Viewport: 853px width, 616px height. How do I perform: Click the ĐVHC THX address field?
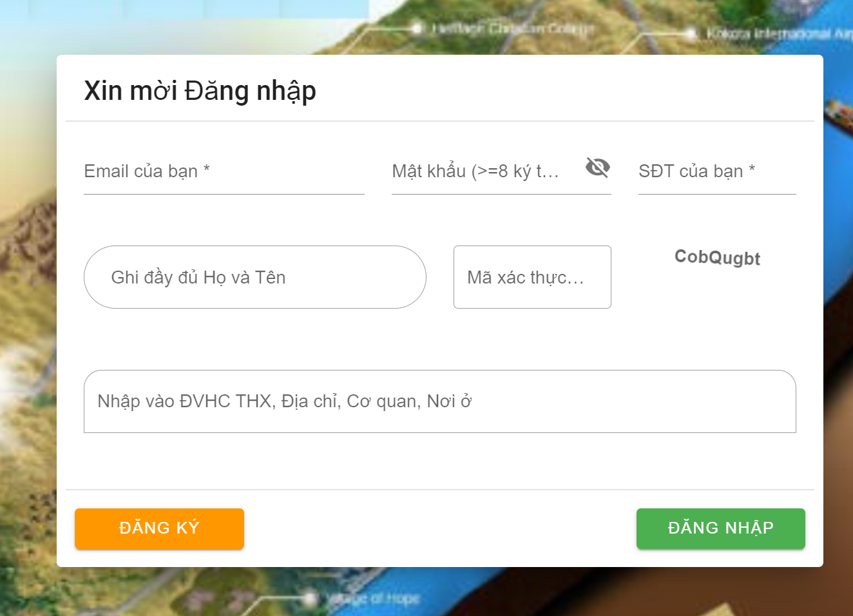click(439, 401)
